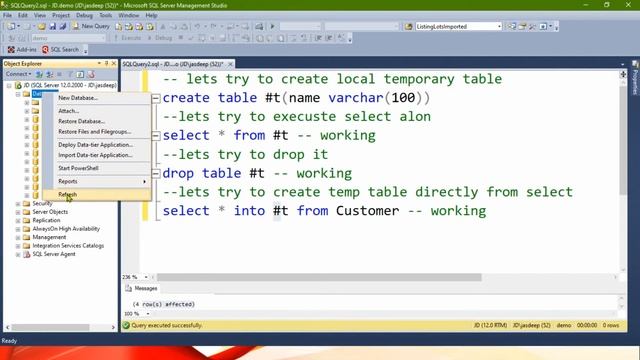Click the Save disk icon
Image resolution: width=640 pixels, height=360 pixels.
pos(53,27)
